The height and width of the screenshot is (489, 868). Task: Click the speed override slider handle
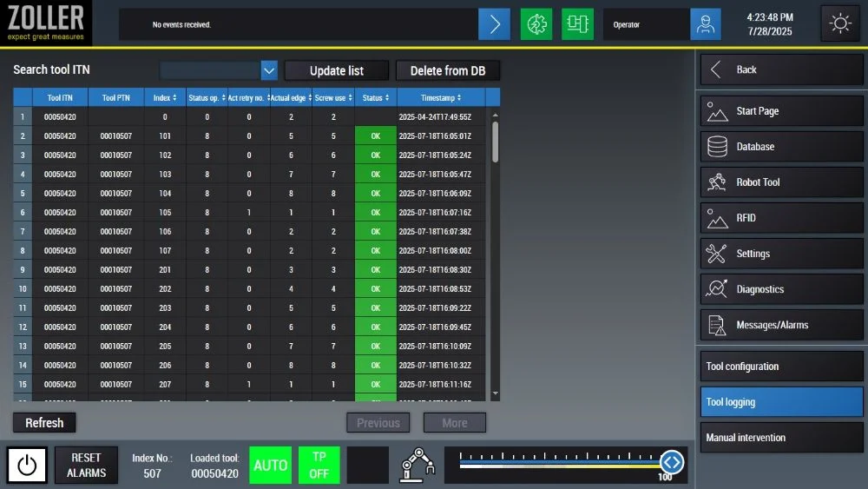671,463
